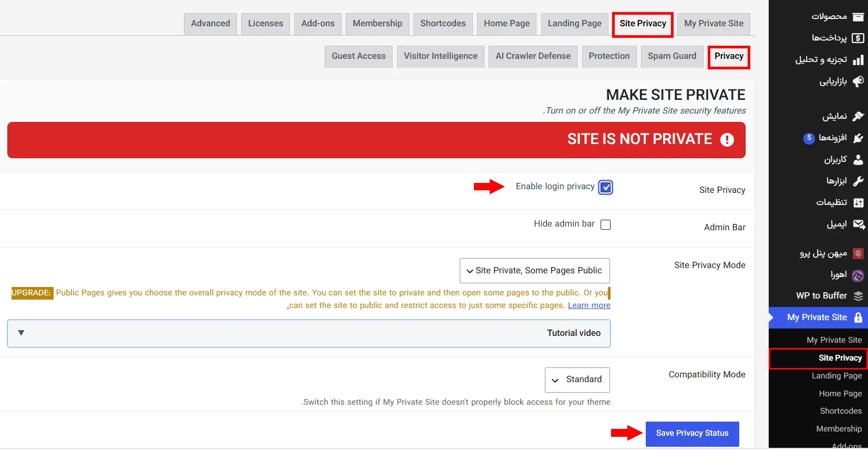Select the Privacy sub-tab
This screenshot has height=451, width=868.
pyautogui.click(x=729, y=57)
